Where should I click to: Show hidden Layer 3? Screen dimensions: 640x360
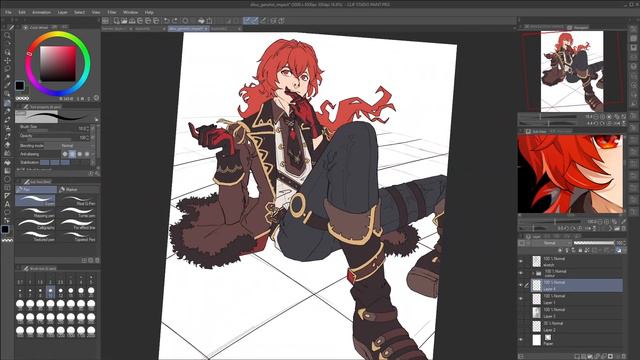tap(521, 313)
